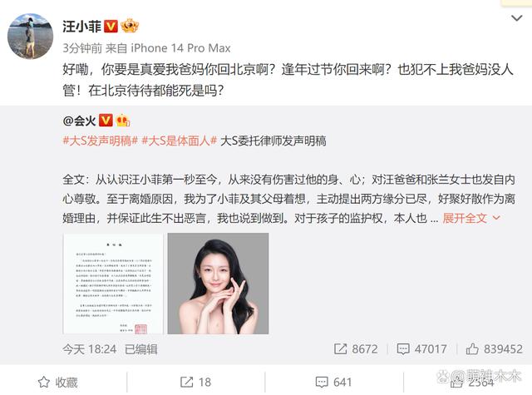532x395 pixels.
Task: Open the #大S发声明稿# hashtag topic
Action: (x=100, y=141)
